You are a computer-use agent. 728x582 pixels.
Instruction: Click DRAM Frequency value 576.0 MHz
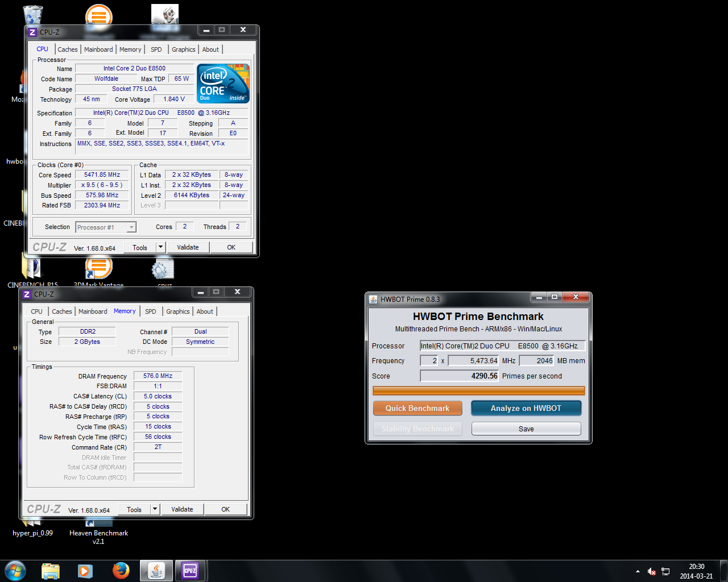(x=158, y=376)
